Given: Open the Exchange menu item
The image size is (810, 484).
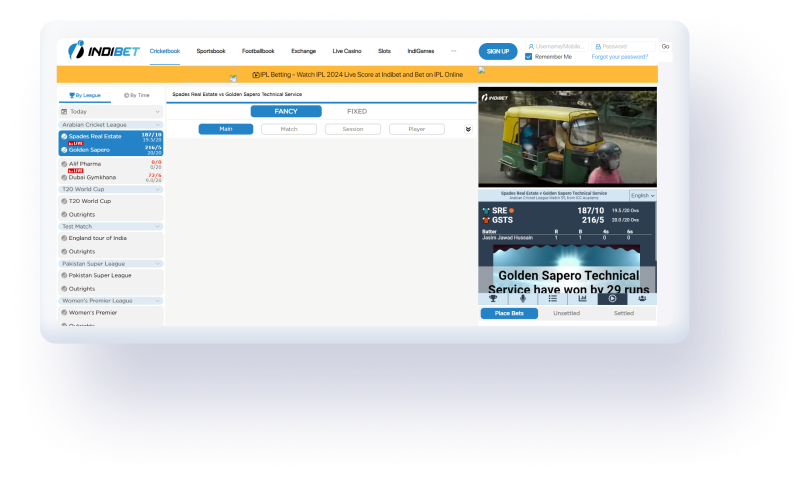Looking at the screenshot, I should point(303,51).
